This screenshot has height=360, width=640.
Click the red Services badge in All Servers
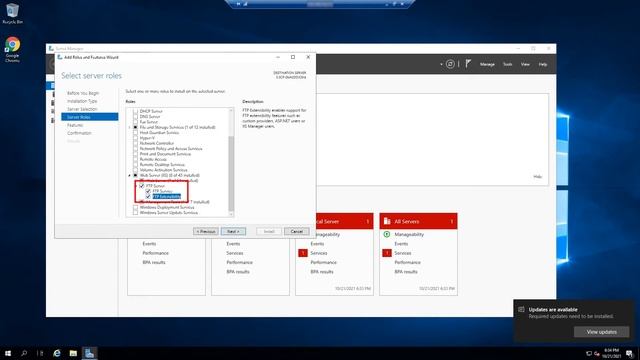point(387,253)
